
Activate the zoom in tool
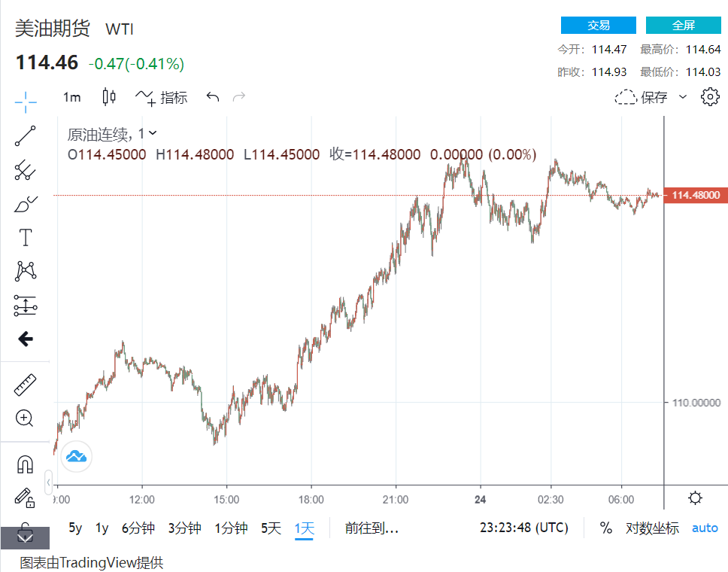tap(26, 418)
